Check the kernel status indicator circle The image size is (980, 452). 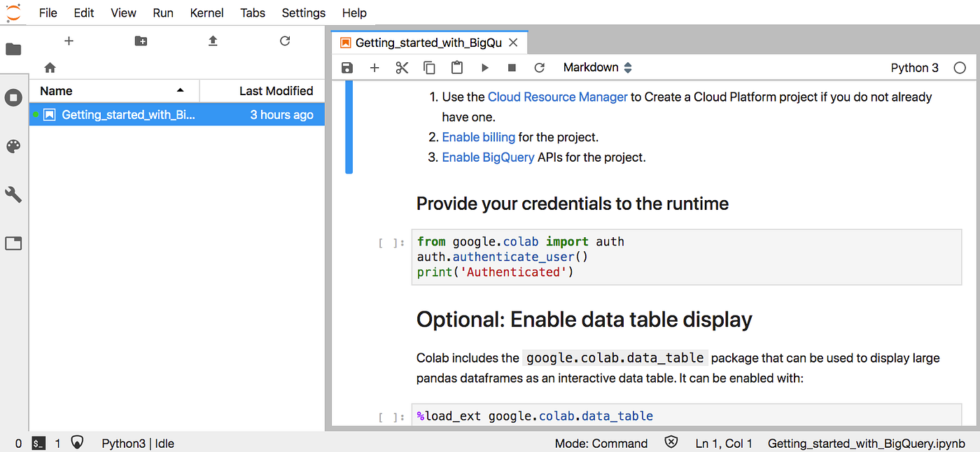[x=960, y=67]
